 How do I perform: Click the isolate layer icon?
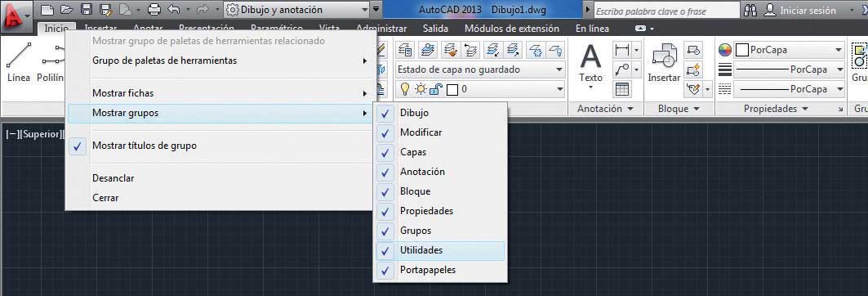(x=492, y=50)
